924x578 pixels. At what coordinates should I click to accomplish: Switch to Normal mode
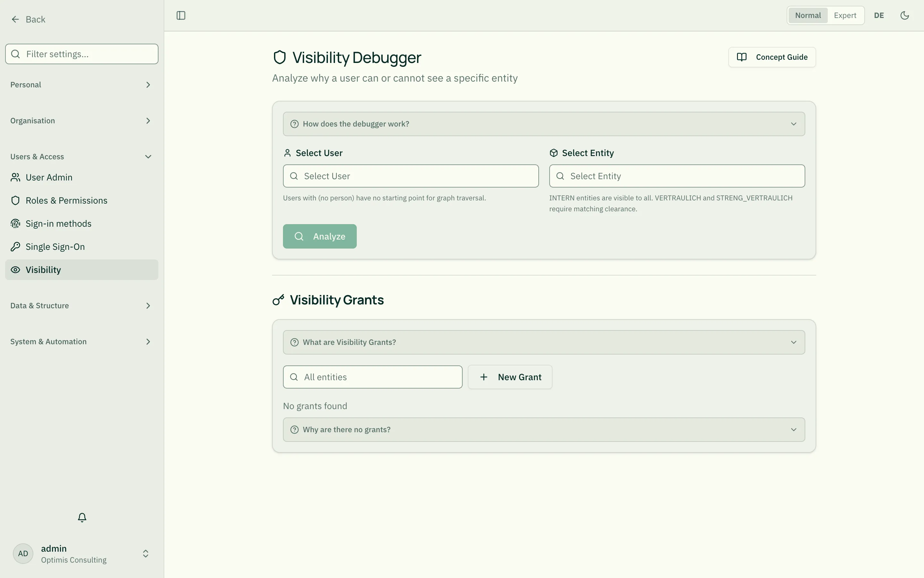pos(808,15)
